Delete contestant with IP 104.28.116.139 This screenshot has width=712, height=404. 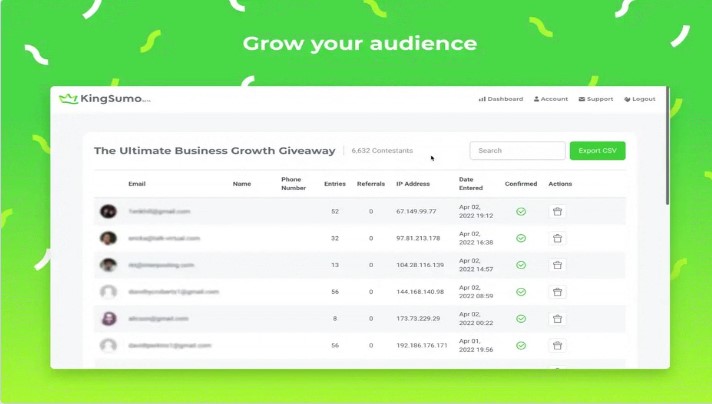point(558,265)
